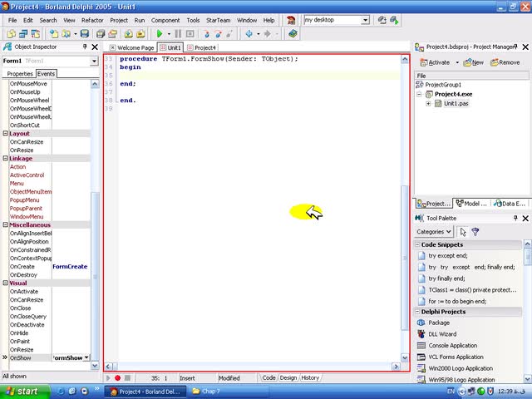Click the Activate button in Project Manager

coord(436,62)
